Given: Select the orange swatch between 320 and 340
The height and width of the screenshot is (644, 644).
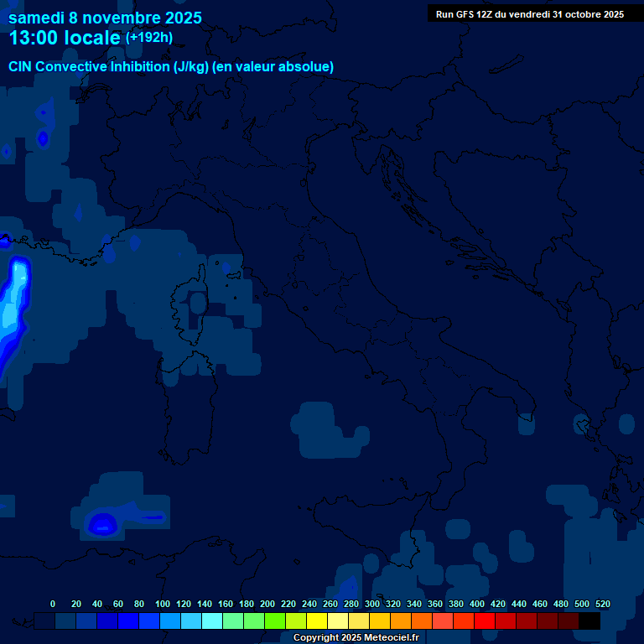Looking at the screenshot, I should [401, 621].
